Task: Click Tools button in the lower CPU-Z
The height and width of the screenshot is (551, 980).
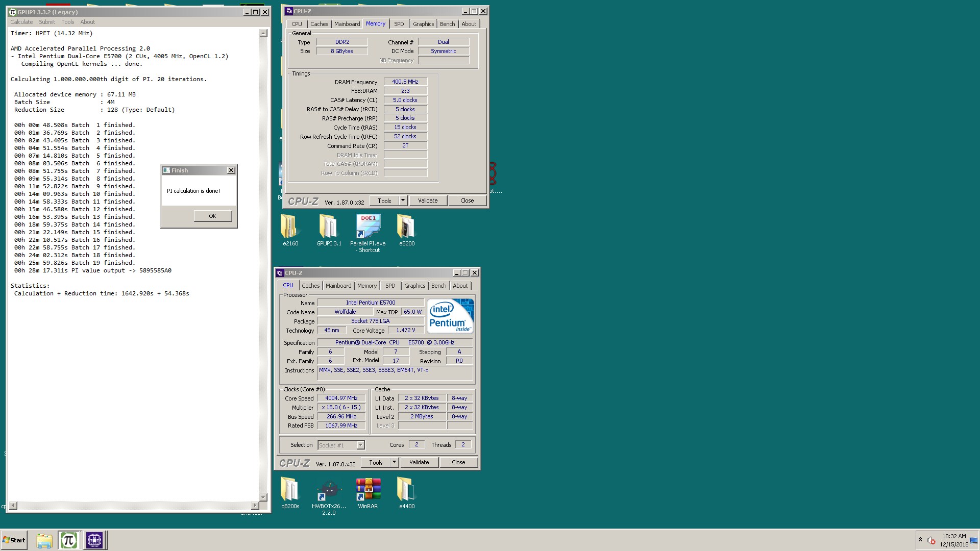Action: coord(376,462)
